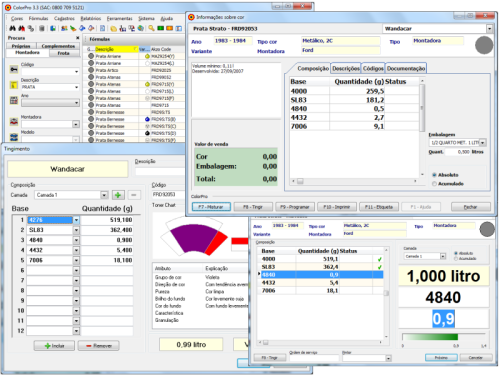Click the magnifying glass toolbar icon

pos(151,28)
